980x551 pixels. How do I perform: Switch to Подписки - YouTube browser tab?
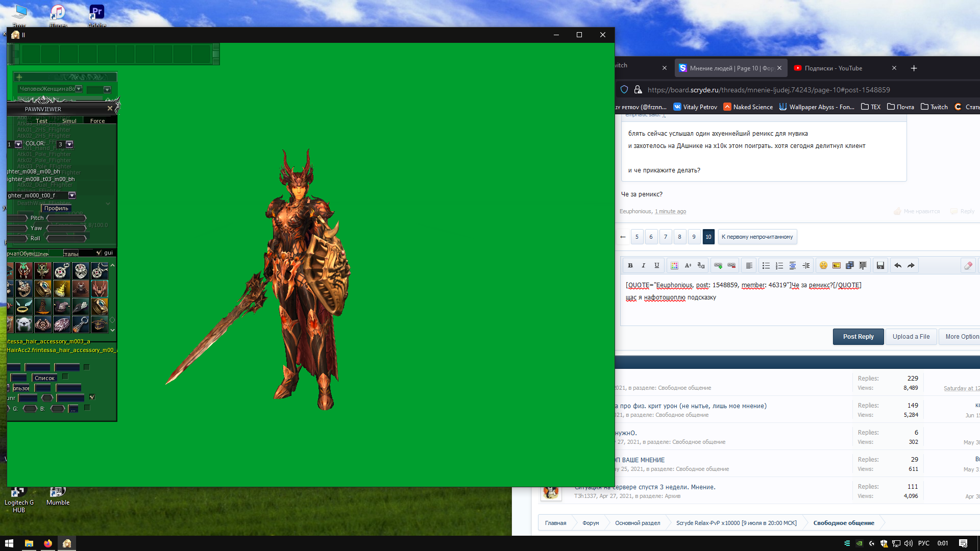834,68
